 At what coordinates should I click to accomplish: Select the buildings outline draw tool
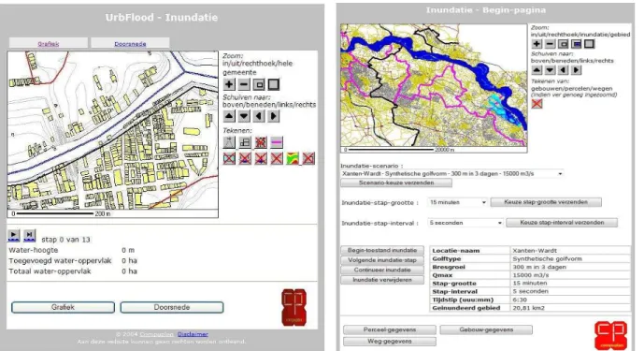(245, 142)
